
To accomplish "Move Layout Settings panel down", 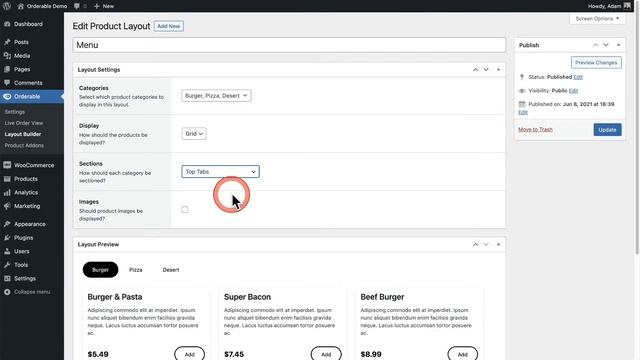I will click(486, 70).
